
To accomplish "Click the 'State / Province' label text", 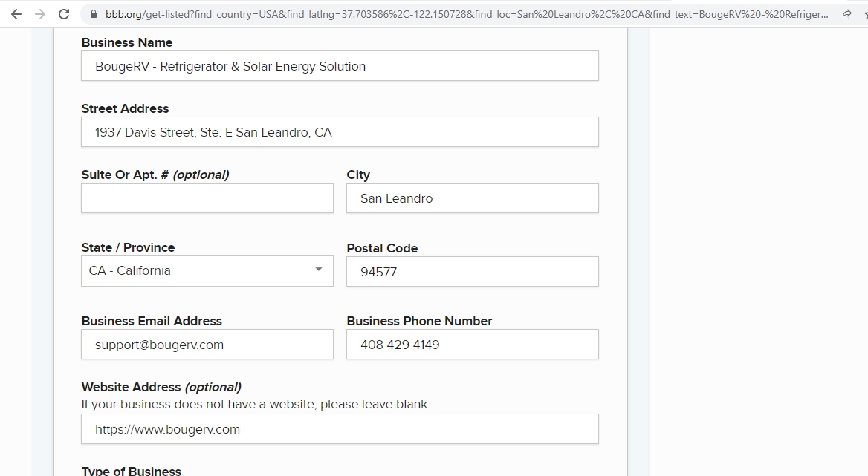I will click(x=128, y=247).
